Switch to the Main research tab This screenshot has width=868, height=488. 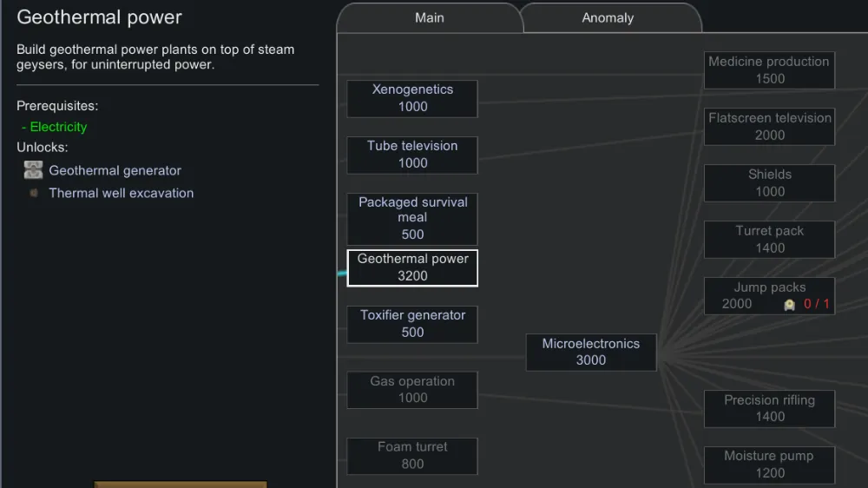(x=430, y=17)
